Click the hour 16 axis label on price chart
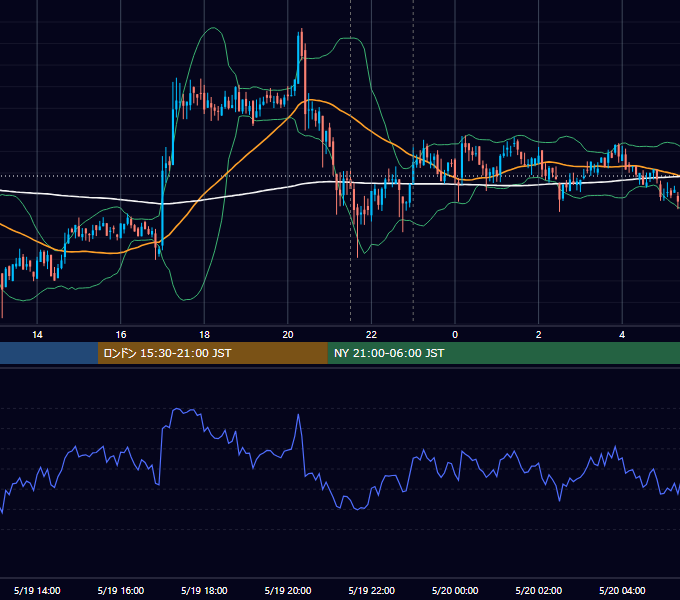Image resolution: width=680 pixels, height=600 pixels. point(121,335)
